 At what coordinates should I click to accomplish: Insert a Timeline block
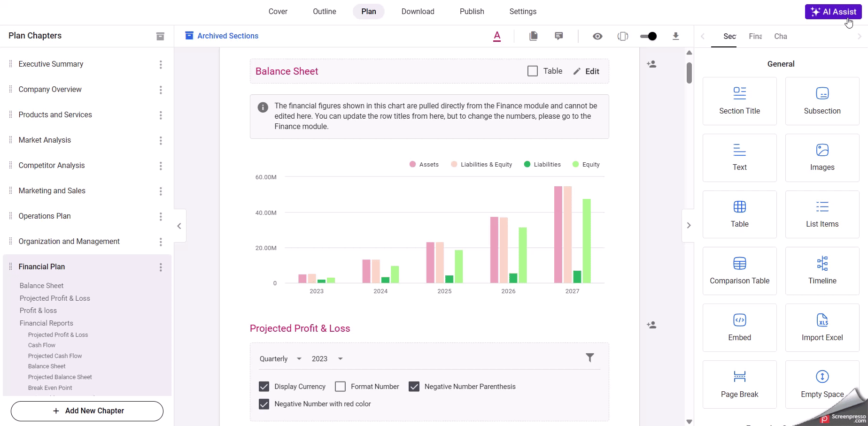coord(822,271)
